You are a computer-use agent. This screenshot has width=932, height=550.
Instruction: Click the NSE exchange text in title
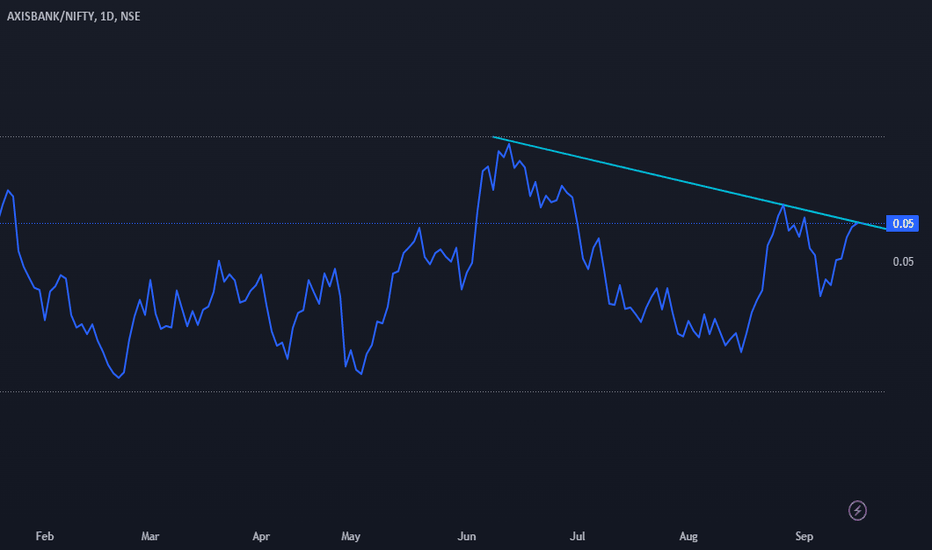coord(130,17)
